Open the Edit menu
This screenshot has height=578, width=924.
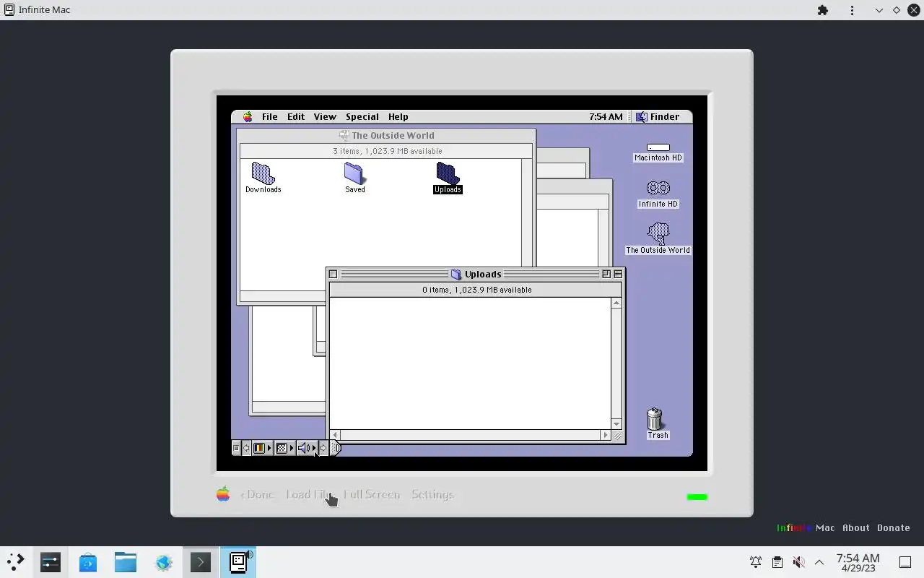[x=296, y=117]
